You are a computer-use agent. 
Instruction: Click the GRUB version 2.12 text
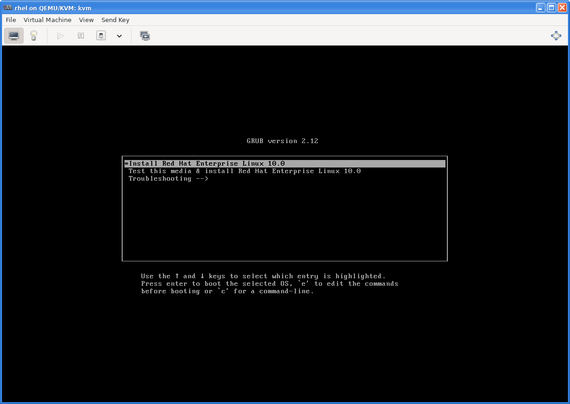click(x=282, y=141)
